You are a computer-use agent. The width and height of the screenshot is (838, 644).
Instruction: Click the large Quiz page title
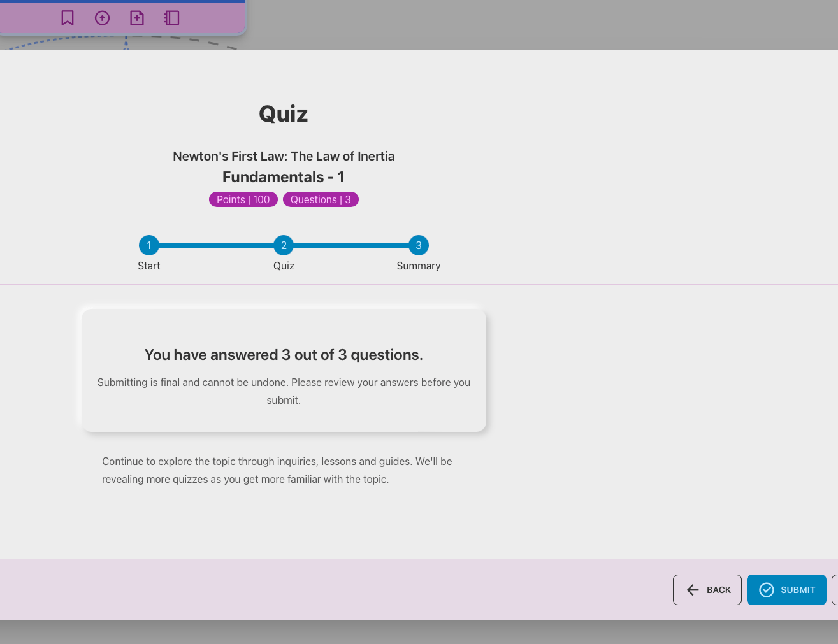[284, 114]
